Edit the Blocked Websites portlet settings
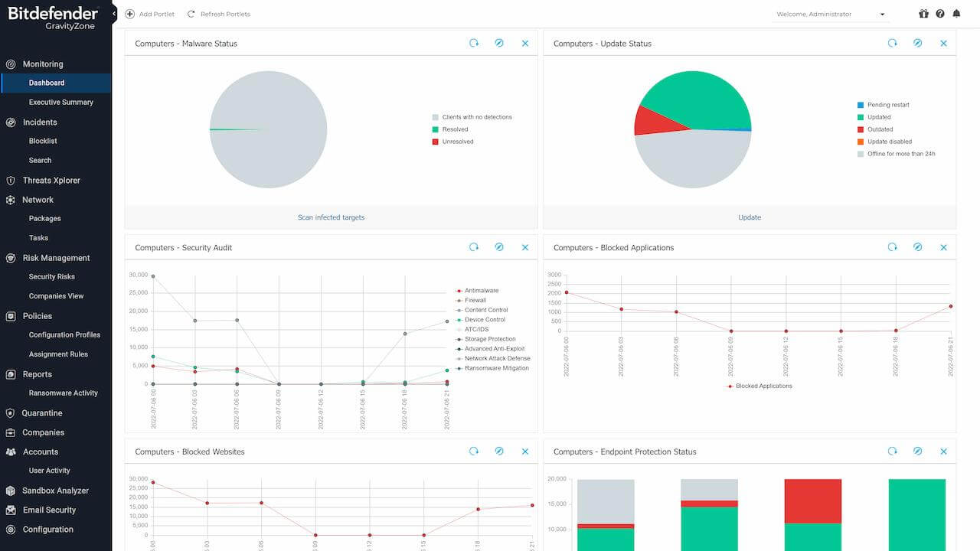The height and width of the screenshot is (551, 980). 499,452
